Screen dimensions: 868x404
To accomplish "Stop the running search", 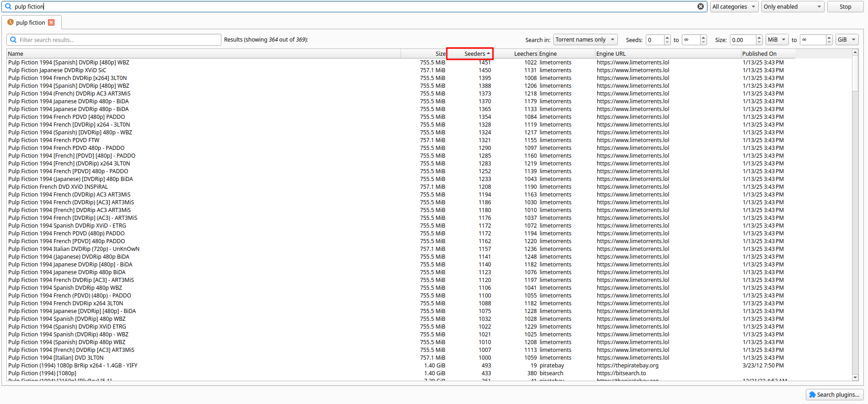I will [845, 6].
